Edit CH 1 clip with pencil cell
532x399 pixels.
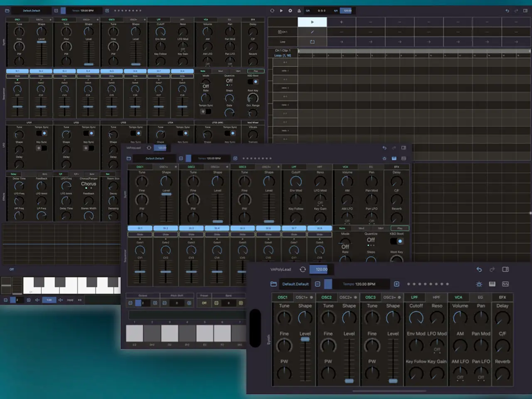tap(312, 32)
